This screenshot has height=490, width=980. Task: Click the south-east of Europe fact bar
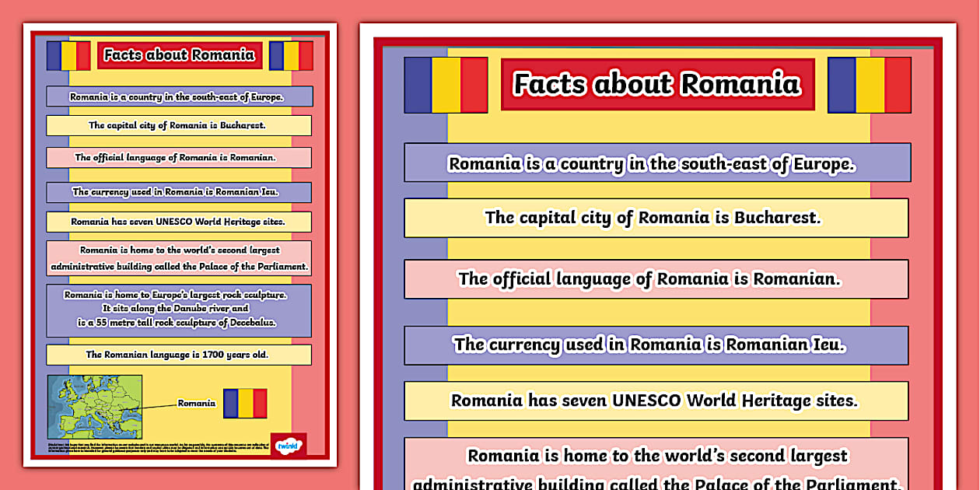[656, 163]
